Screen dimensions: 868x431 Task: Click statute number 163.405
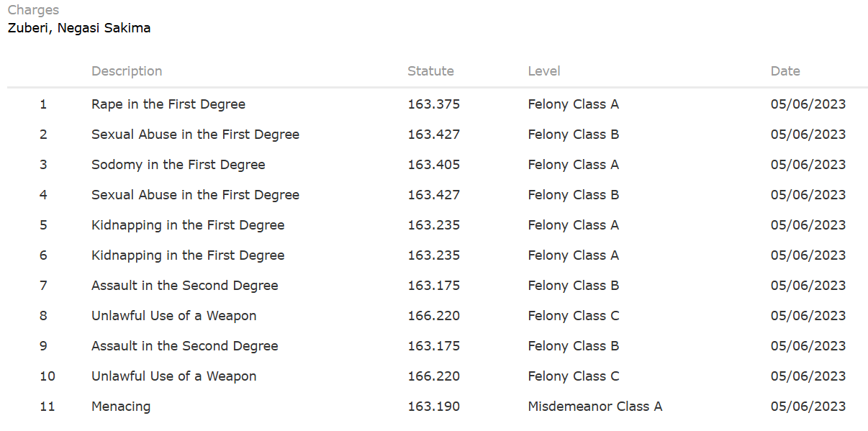(x=433, y=165)
